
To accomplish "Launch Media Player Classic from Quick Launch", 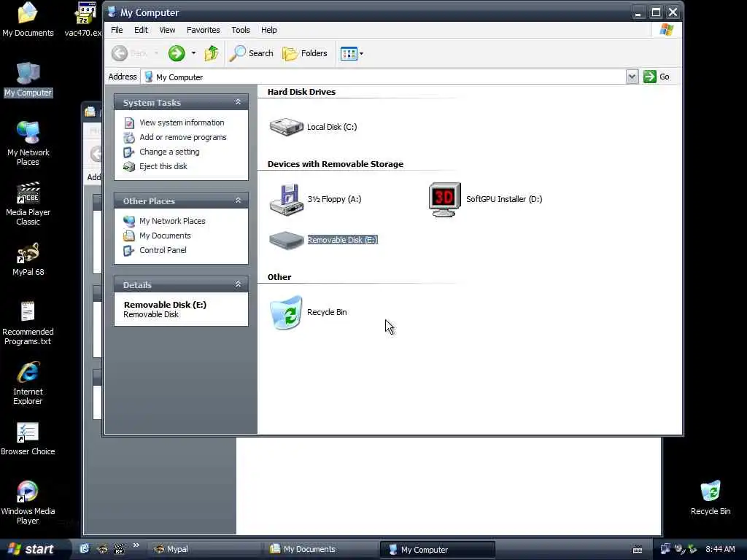I will tap(119, 549).
